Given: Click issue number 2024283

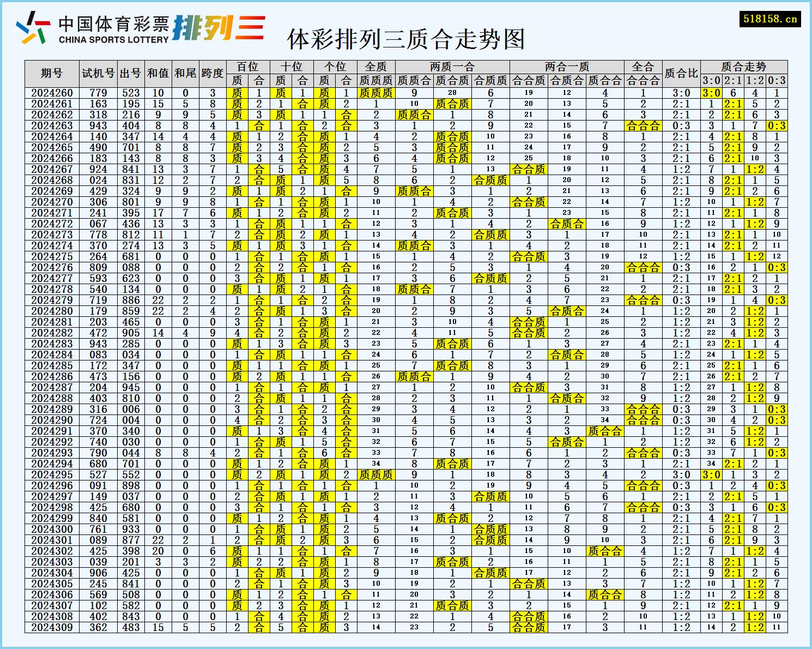Looking at the screenshot, I should click(52, 344).
